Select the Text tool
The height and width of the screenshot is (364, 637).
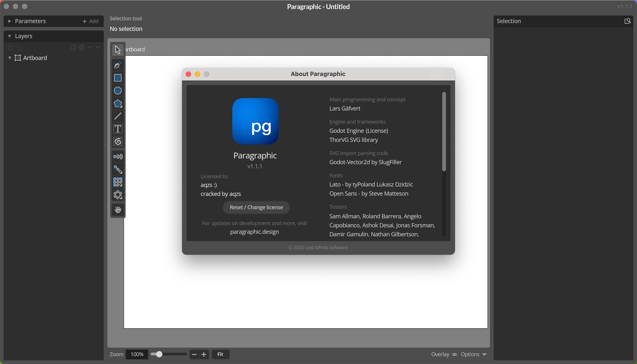coord(117,129)
